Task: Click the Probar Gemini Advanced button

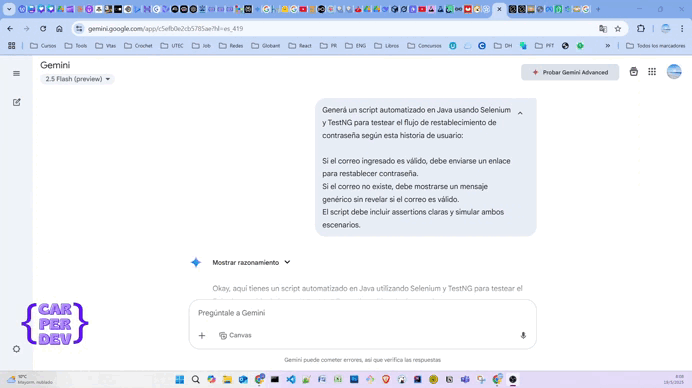Action: click(x=570, y=72)
